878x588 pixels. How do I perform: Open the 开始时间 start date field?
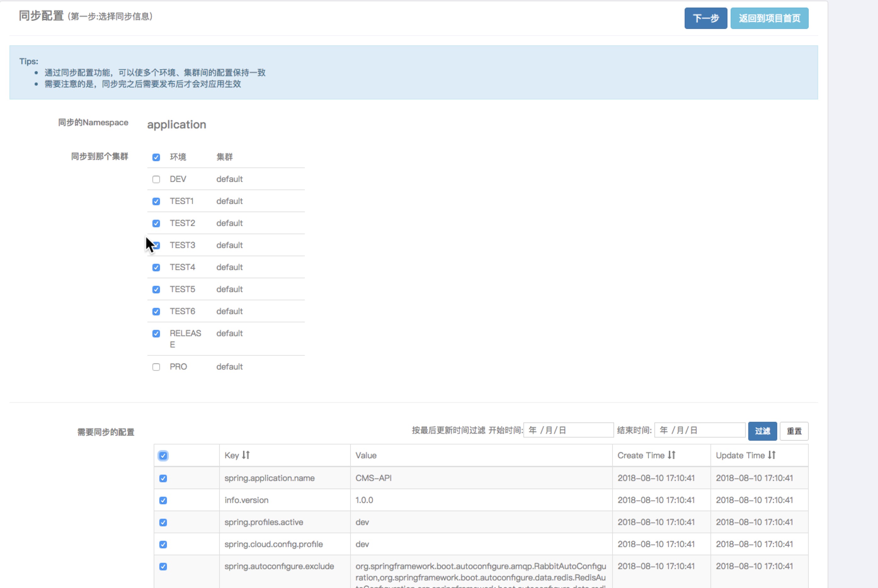[x=568, y=430]
